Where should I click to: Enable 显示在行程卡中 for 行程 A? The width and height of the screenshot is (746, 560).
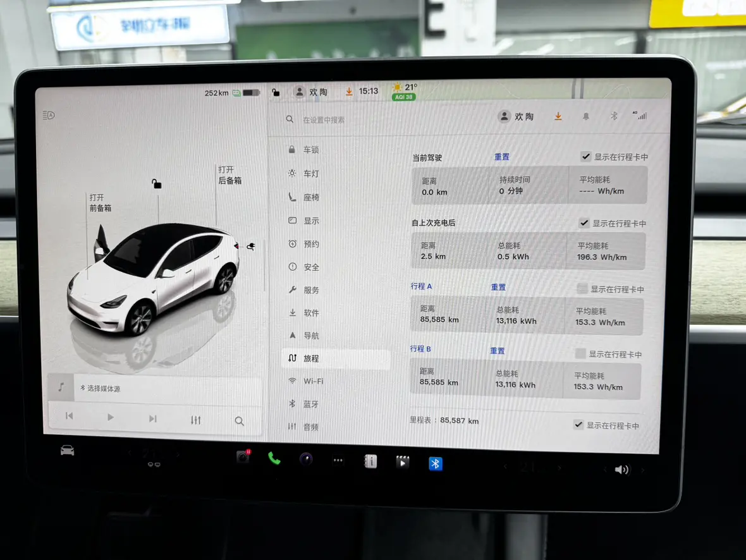point(582,289)
